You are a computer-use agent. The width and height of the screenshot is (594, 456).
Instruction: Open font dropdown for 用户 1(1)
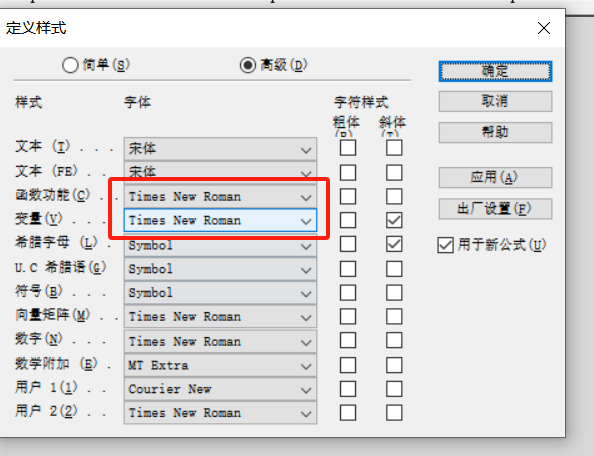(x=220, y=389)
